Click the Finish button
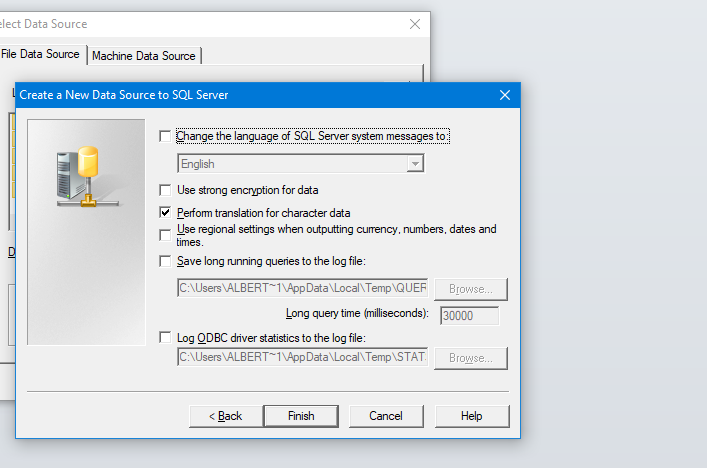Viewport: 707px width, 468px height. pyautogui.click(x=301, y=416)
